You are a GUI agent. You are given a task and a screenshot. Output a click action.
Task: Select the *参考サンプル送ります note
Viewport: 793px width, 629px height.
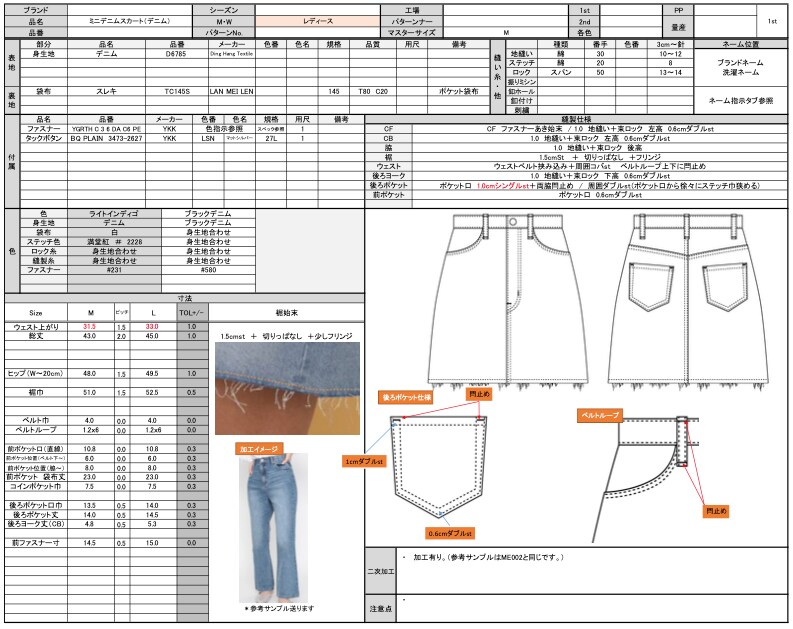(x=279, y=608)
